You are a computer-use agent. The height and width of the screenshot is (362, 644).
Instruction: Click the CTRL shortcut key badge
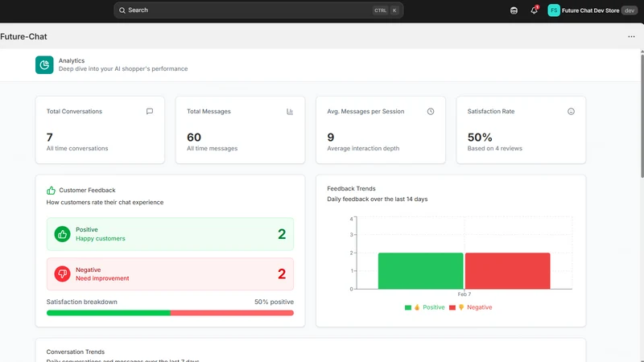click(x=380, y=10)
